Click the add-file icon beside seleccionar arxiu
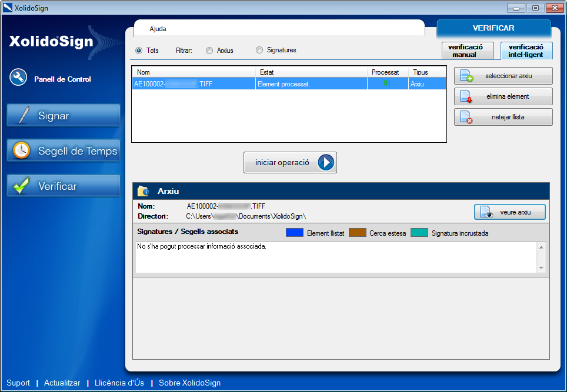567x392 pixels. pos(466,76)
